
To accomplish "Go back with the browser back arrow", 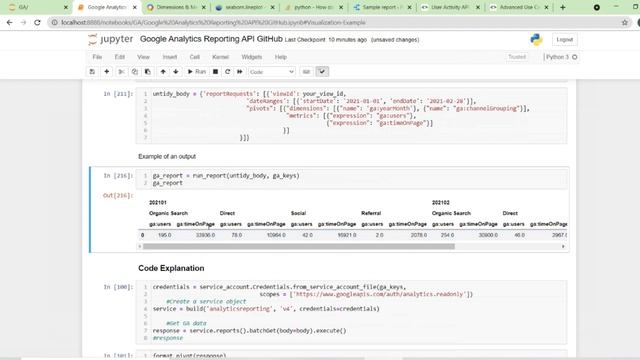I will (9, 22).
